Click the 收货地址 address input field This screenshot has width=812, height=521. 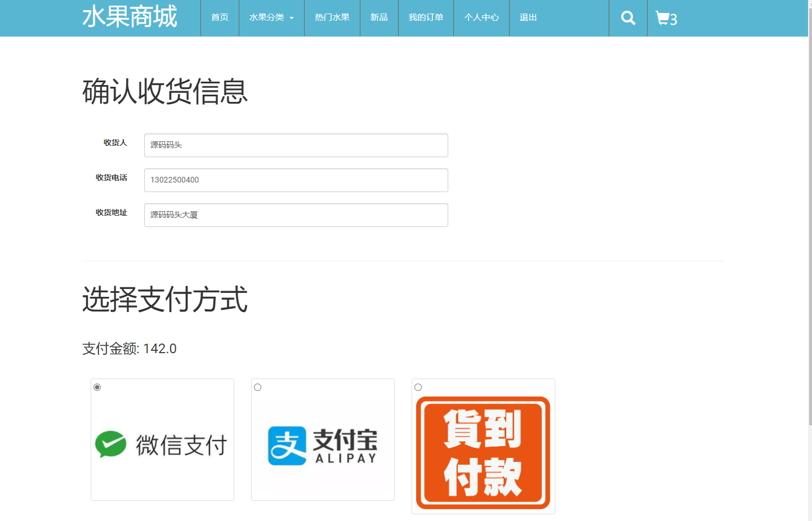pyautogui.click(x=296, y=215)
